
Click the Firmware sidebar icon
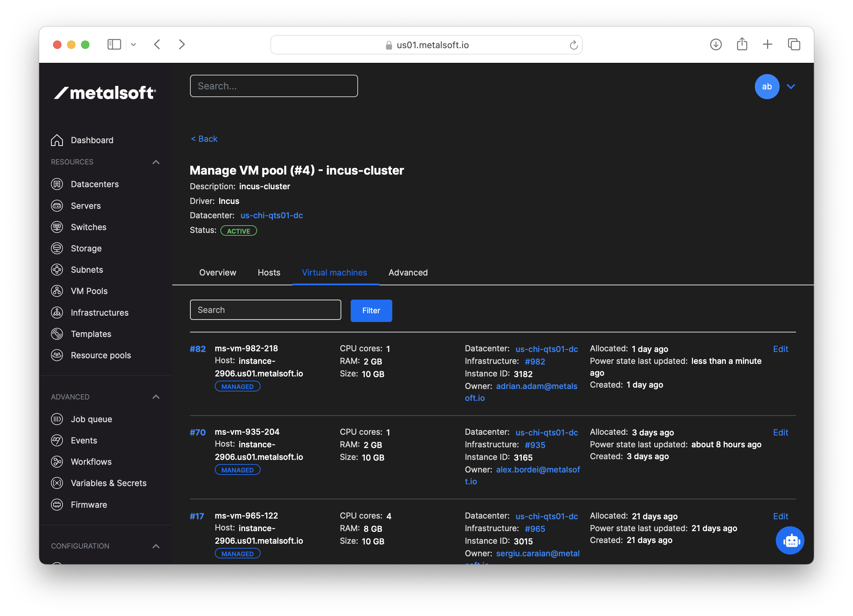(x=57, y=505)
